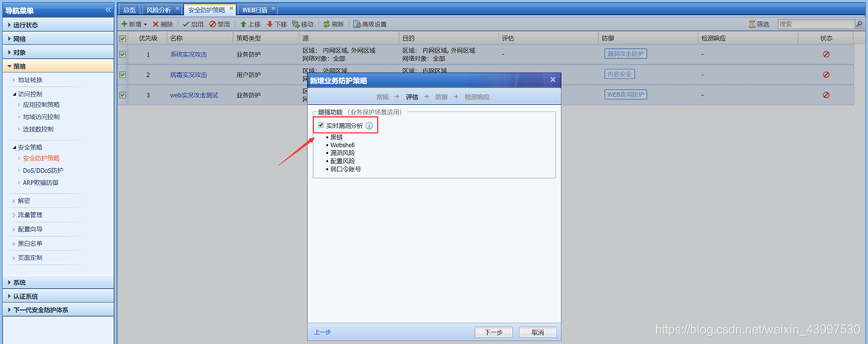Open the web实况攻击测试 policy link
The image size is (868, 344).
194,95
